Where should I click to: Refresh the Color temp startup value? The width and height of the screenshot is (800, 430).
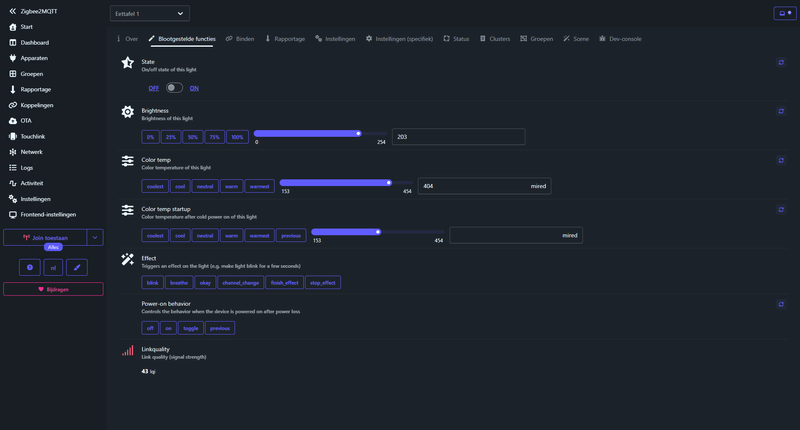pos(781,210)
